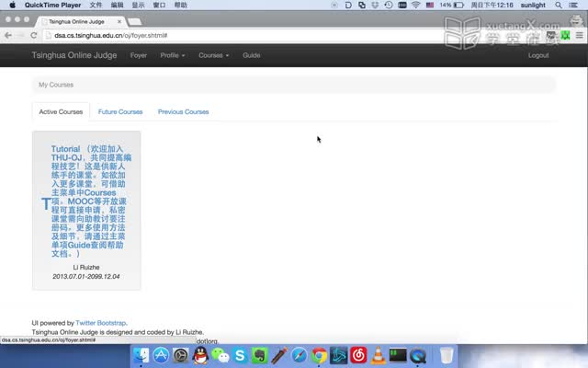Click the browser back arrow

coord(8,35)
